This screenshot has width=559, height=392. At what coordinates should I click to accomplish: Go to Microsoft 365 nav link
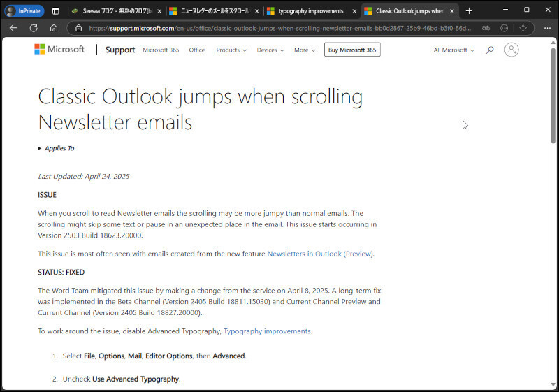pos(161,50)
